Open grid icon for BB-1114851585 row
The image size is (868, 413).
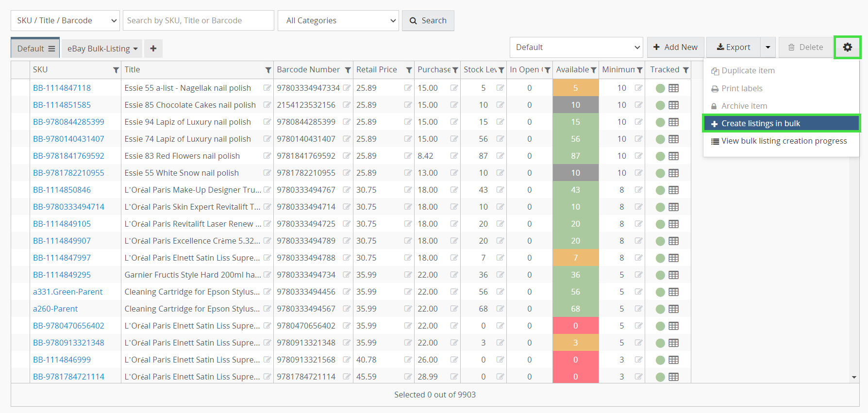tap(673, 105)
